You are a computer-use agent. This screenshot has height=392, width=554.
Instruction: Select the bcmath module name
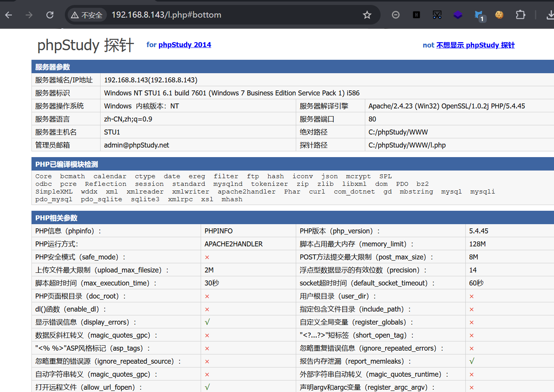tap(73, 176)
